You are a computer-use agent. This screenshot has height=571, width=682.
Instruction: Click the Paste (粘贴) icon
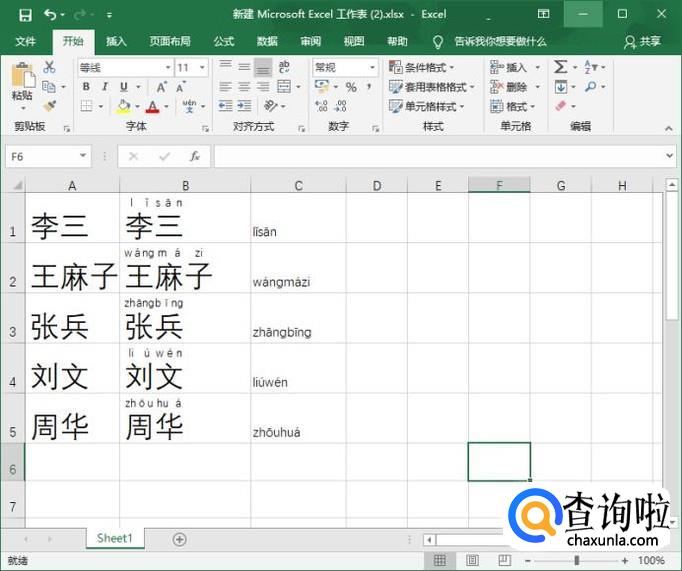[22, 79]
